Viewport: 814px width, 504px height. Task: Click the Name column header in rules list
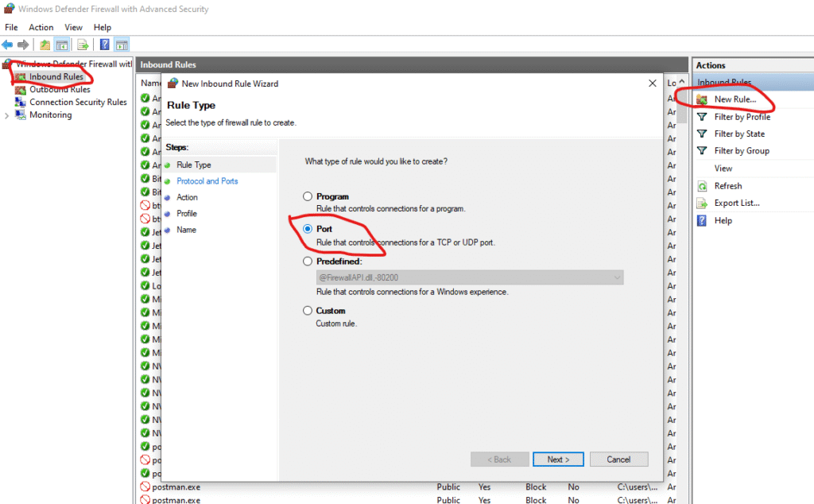tap(150, 83)
